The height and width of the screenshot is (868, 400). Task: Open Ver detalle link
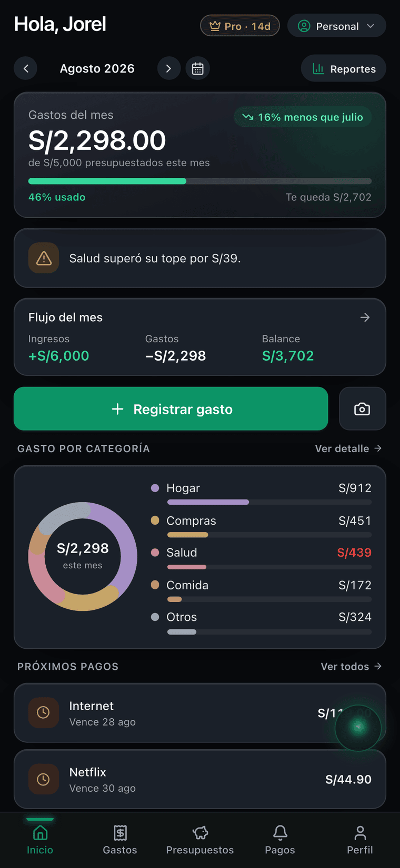(348, 448)
